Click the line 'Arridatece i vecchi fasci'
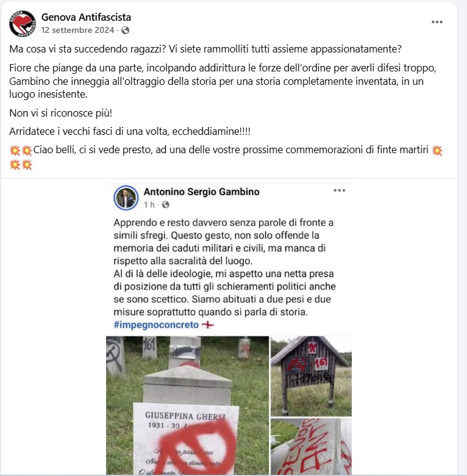Image resolution: width=467 pixels, height=476 pixels. tap(130, 131)
